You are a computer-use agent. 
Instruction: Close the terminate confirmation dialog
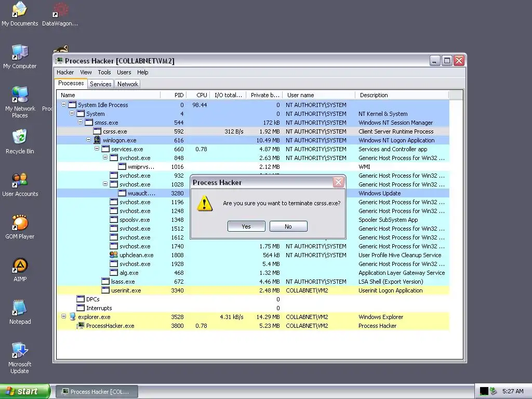point(338,182)
